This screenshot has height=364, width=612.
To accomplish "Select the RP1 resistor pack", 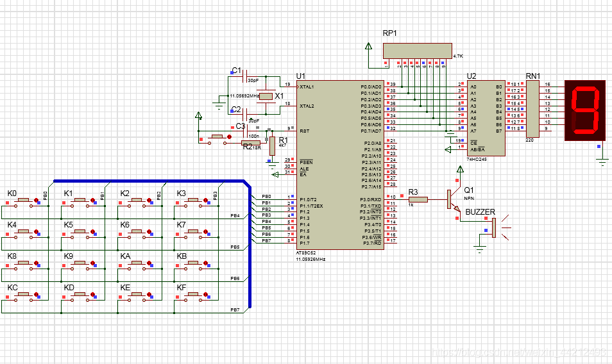I will 417,51.
